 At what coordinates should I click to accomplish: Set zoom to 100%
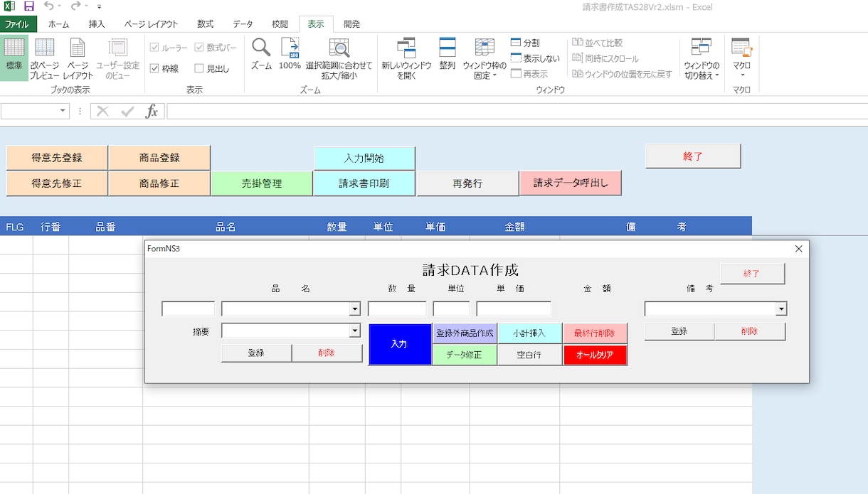coord(290,54)
